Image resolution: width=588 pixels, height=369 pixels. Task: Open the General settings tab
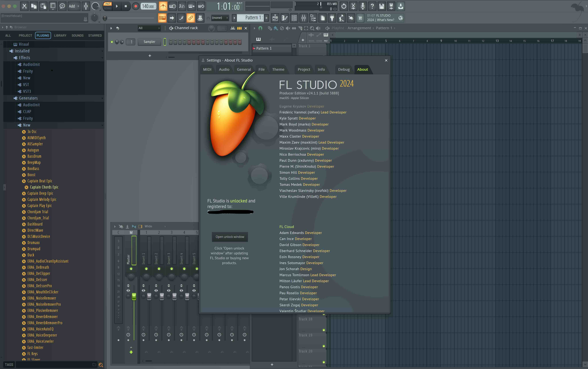pos(244,69)
